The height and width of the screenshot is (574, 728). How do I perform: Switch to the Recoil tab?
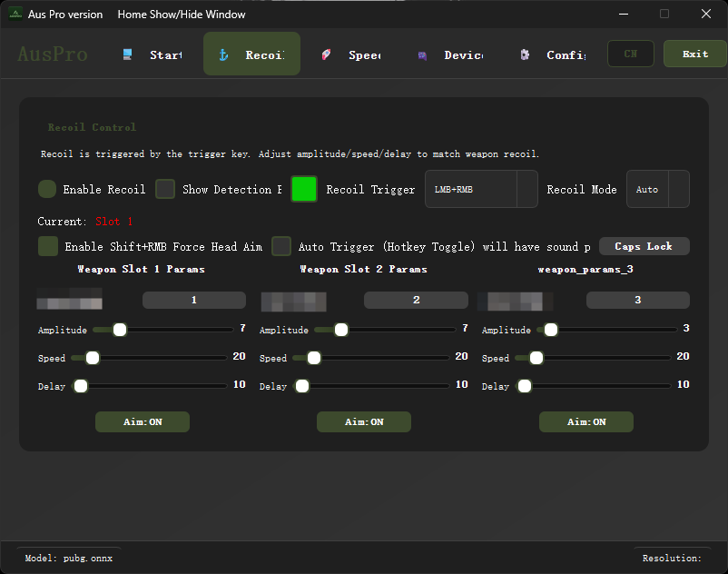(x=251, y=54)
